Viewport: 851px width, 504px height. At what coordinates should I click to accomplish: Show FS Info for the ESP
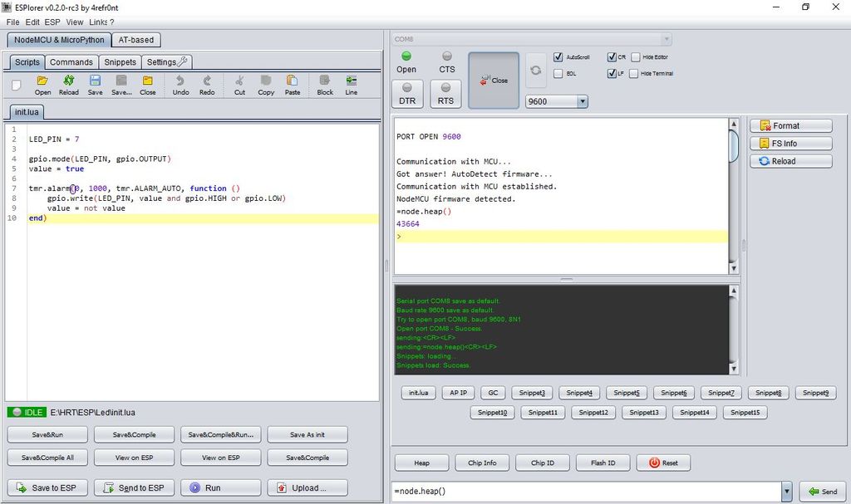pos(791,143)
